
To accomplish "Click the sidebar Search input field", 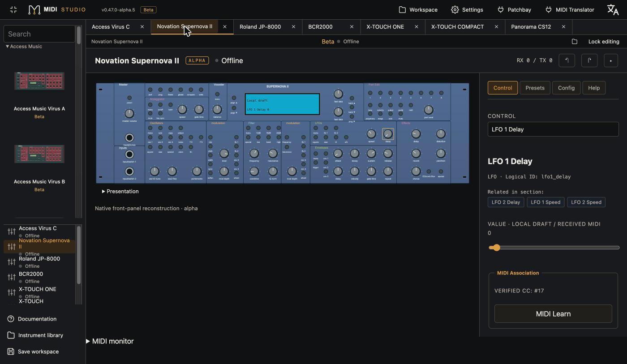I will (39, 34).
